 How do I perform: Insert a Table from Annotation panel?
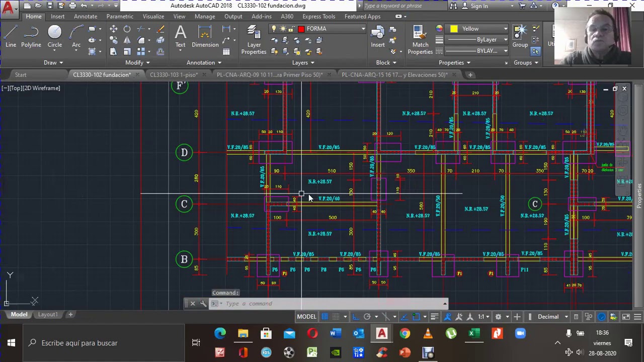coord(226,51)
